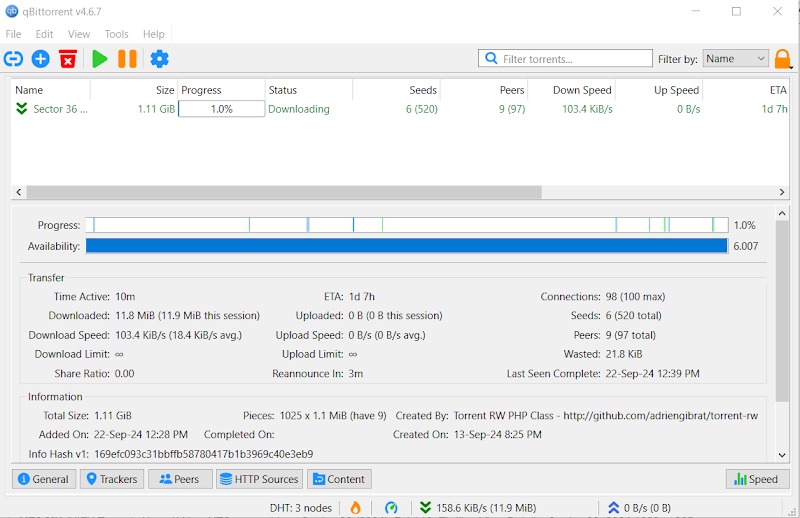This screenshot has height=518, width=800.
Task: Click the green Resume play icon
Action: [x=99, y=59]
